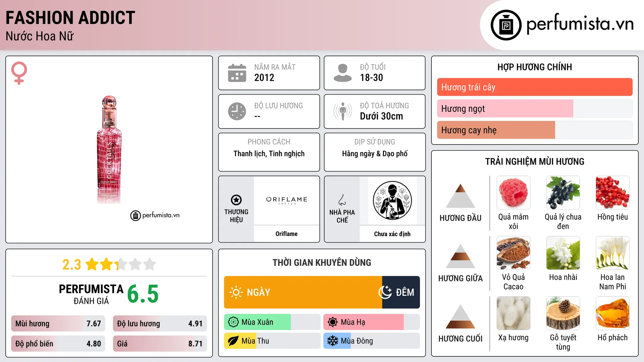Click the Hương đầu pyramid icon
Screen dimensions: 644x362
[x=460, y=196]
